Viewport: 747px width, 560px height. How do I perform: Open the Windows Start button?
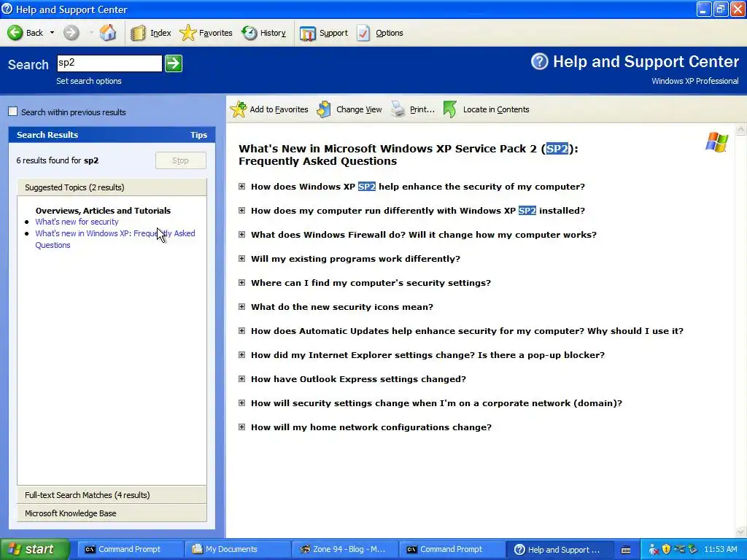[x=34, y=549]
